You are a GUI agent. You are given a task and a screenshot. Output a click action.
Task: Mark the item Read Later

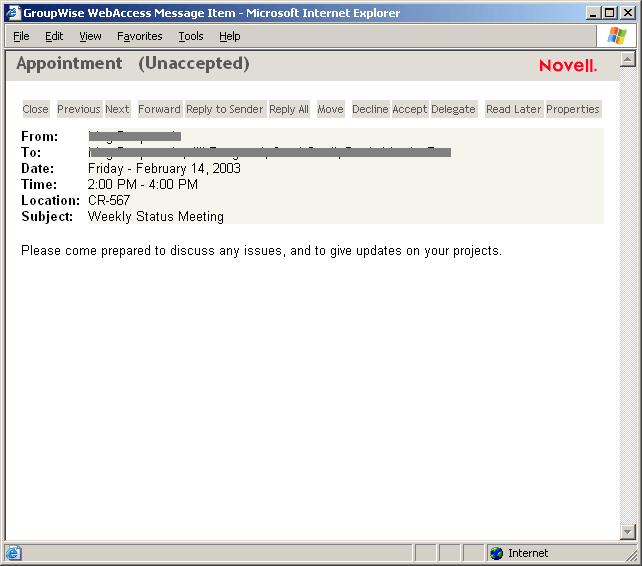click(514, 109)
